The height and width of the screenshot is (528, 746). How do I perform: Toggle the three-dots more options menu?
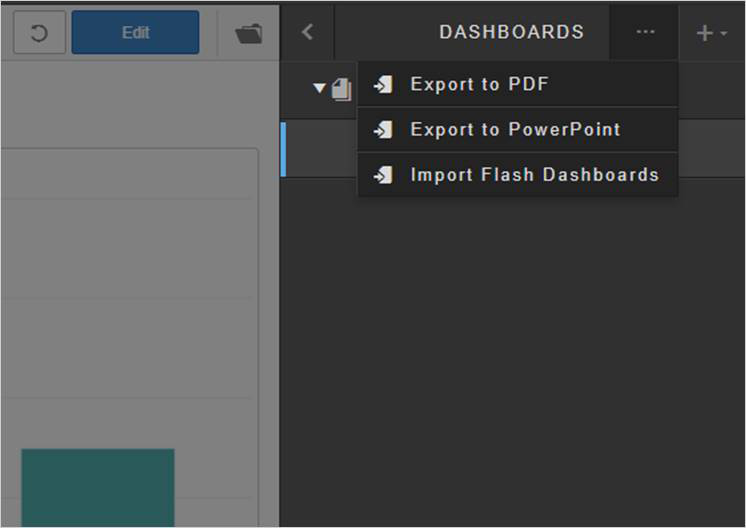[x=645, y=32]
